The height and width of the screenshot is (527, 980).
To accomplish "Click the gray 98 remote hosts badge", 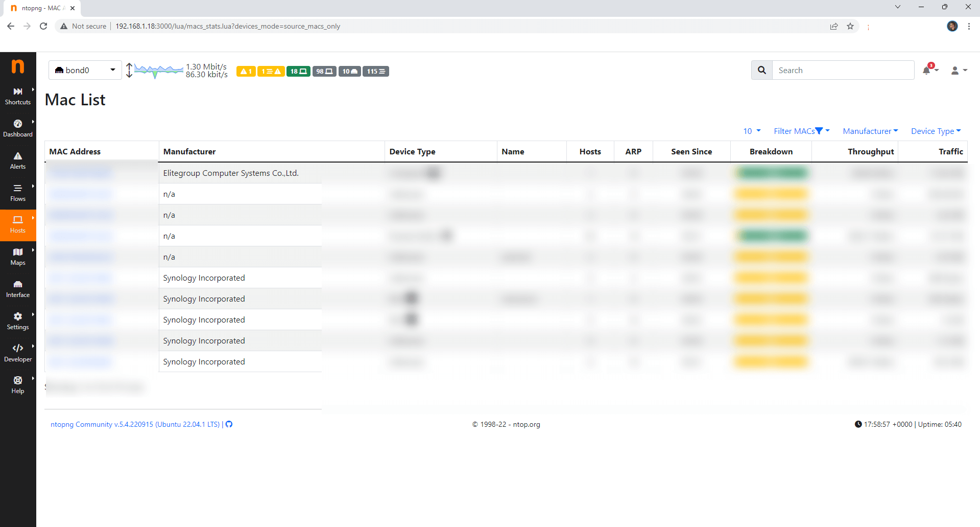I will [x=324, y=71].
